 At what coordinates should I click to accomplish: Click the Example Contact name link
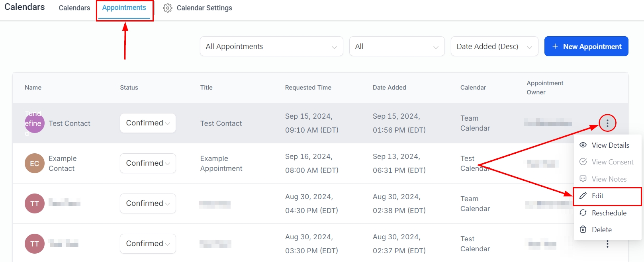pyautogui.click(x=63, y=163)
